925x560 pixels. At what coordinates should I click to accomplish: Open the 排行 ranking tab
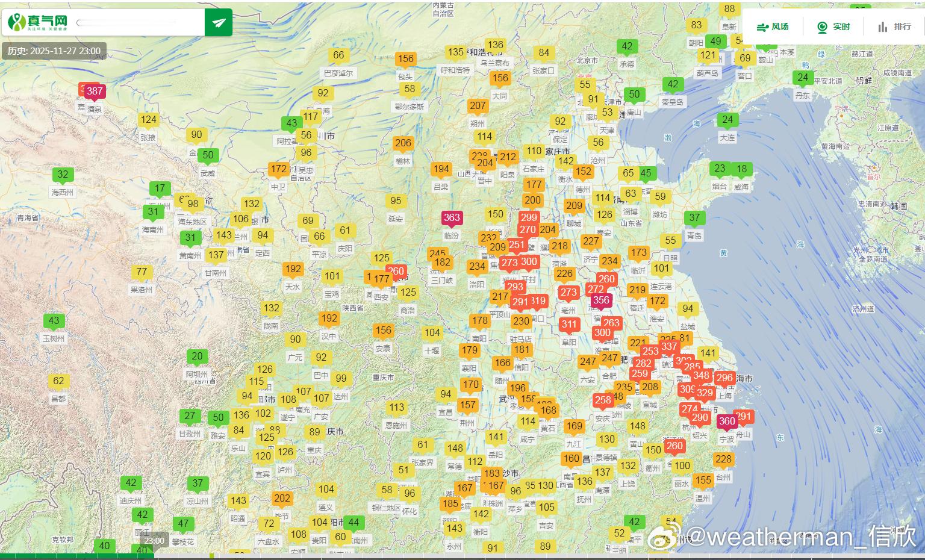point(894,26)
